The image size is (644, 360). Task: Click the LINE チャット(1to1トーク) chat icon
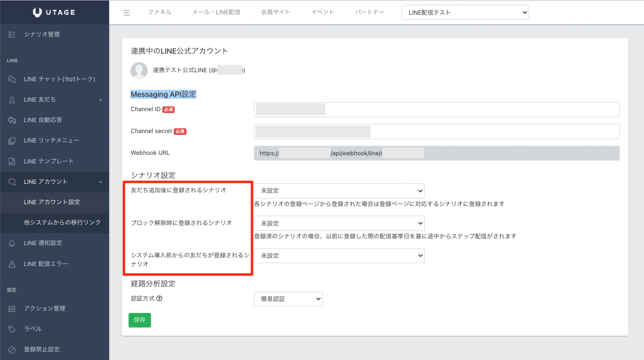(x=12, y=79)
